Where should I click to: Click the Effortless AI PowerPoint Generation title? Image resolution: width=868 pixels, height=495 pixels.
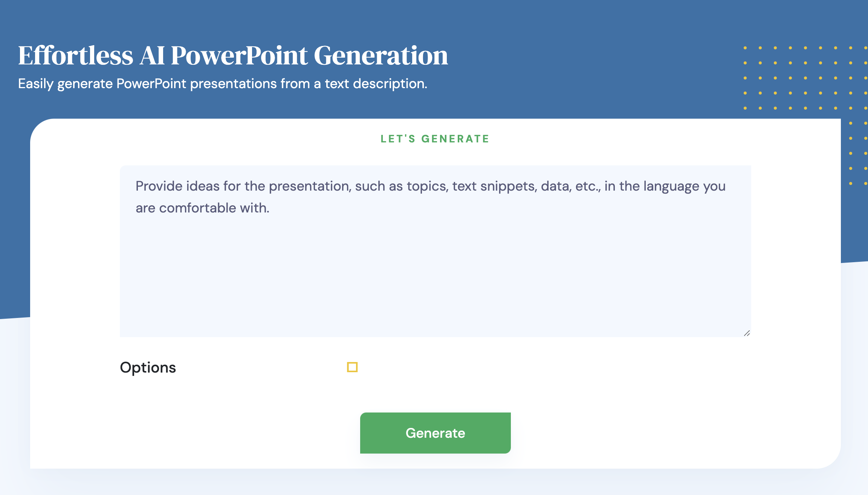233,55
